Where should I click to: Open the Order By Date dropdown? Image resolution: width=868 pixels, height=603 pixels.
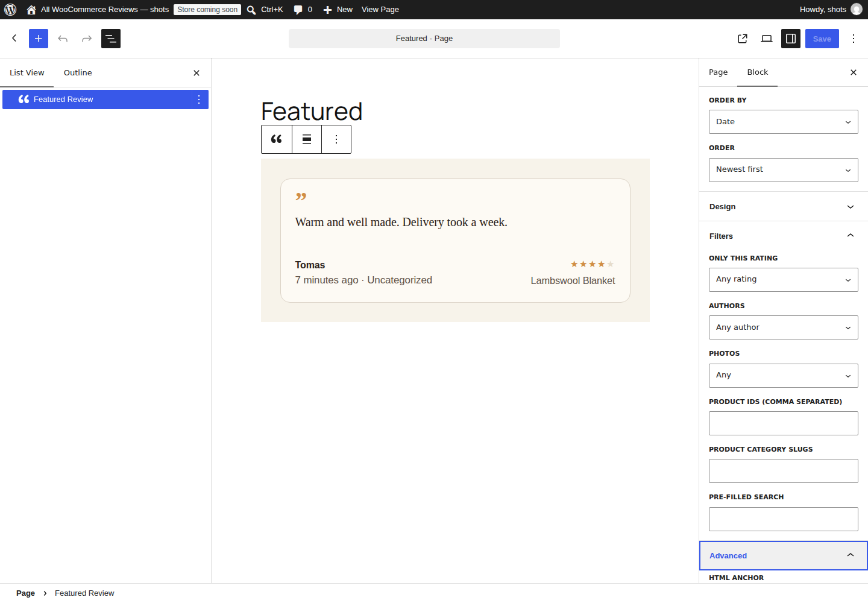[x=784, y=122]
